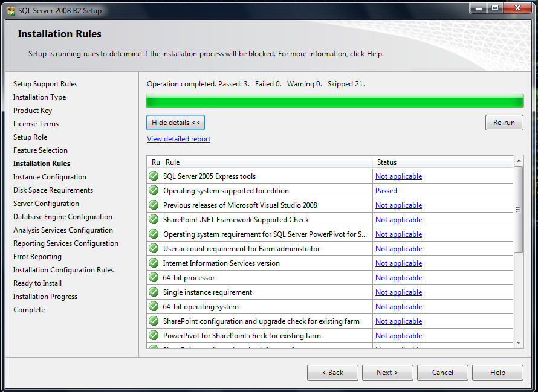
Task: Open Not applicable status for SQL Server 2005 Express tools
Action: tap(398, 176)
